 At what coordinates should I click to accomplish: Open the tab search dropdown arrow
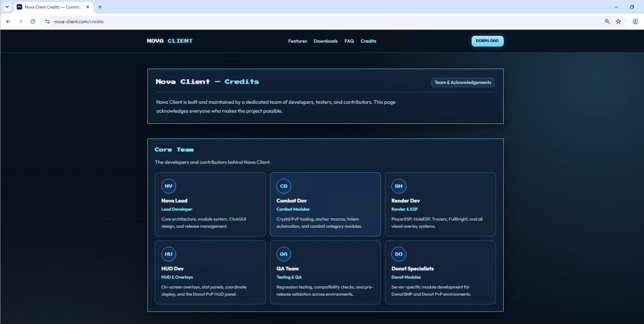[7, 7]
